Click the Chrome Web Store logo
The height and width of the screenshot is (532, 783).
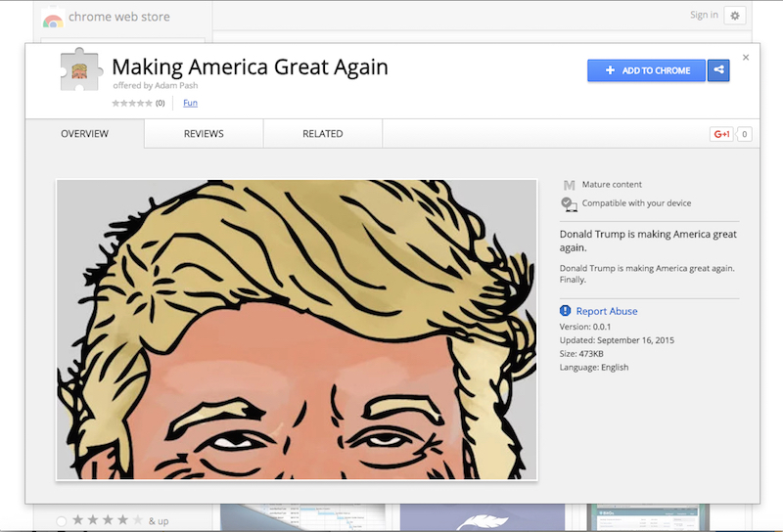coord(53,19)
